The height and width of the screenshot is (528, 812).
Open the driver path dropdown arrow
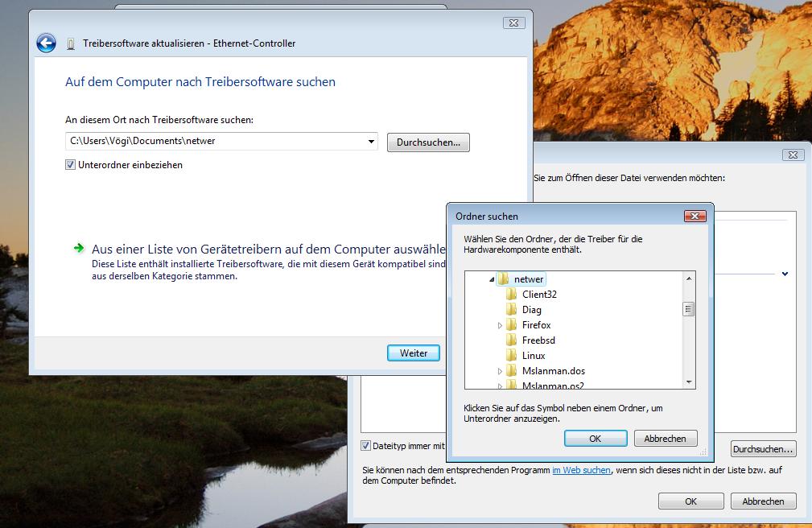click(371, 142)
